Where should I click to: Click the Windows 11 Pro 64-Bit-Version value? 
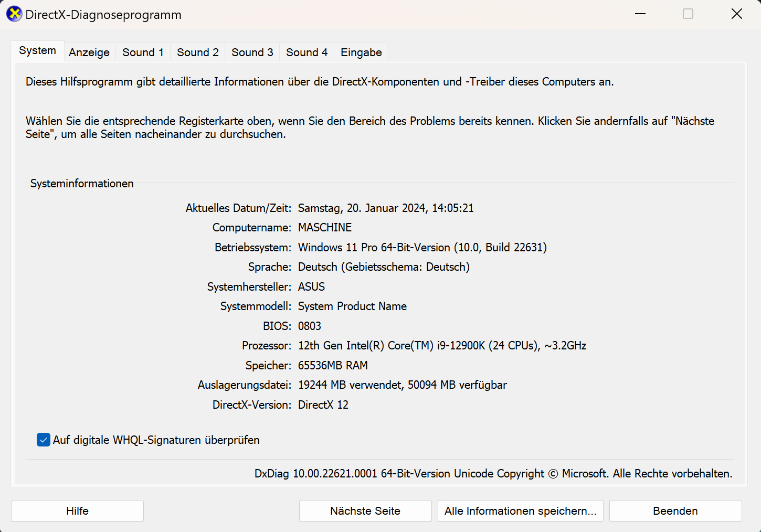[422, 248]
